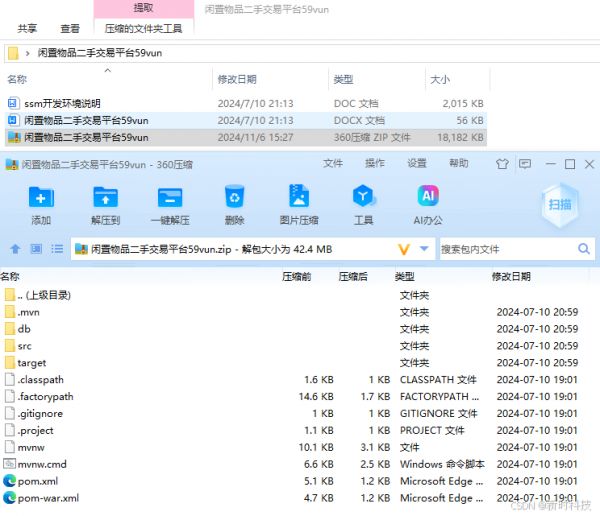Sort archive by 压缩前 column

tap(296, 276)
